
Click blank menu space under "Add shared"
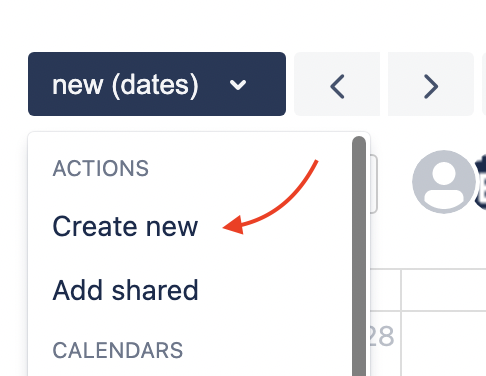(x=190, y=322)
